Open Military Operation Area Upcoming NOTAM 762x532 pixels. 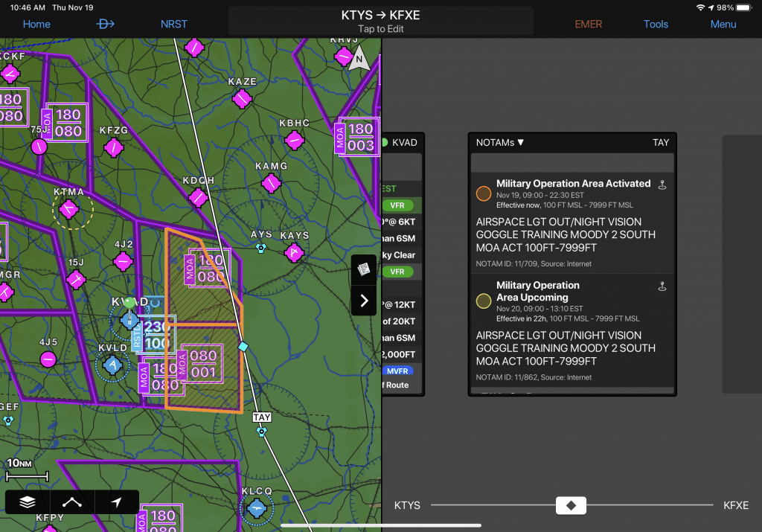tap(572, 330)
